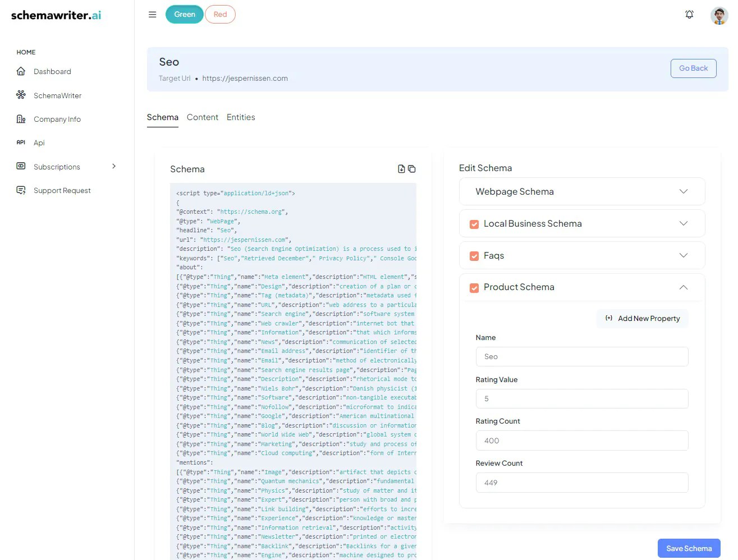Click the Edit Schema heading

485,168
